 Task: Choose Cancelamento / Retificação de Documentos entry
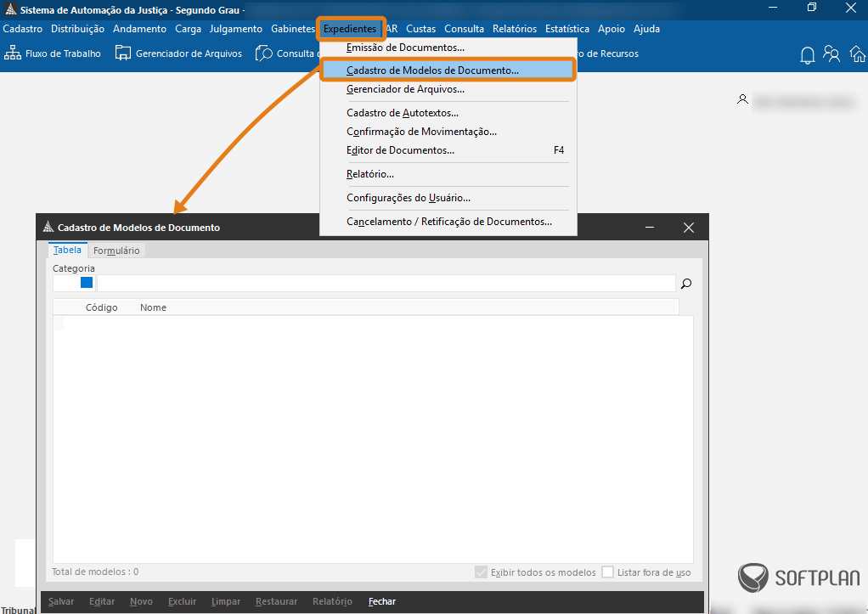[x=448, y=222]
